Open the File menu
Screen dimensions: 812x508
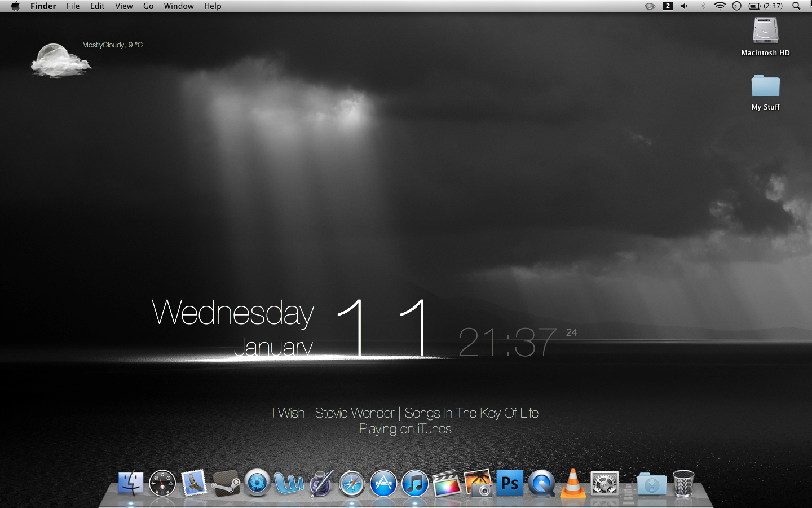73,6
